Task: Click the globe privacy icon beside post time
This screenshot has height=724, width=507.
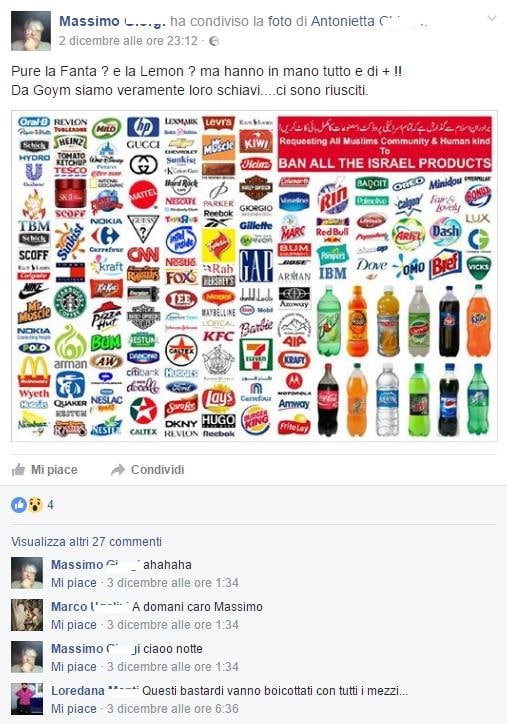Action: tap(214, 41)
